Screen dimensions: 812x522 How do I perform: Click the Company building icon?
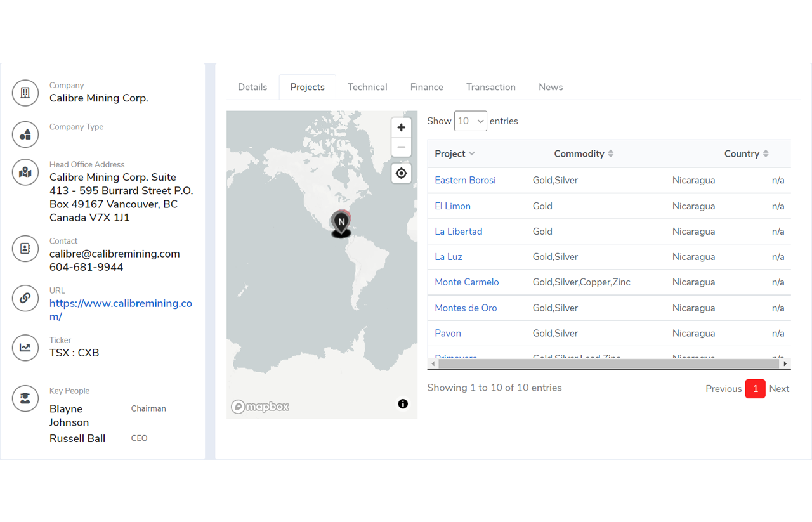(25, 93)
